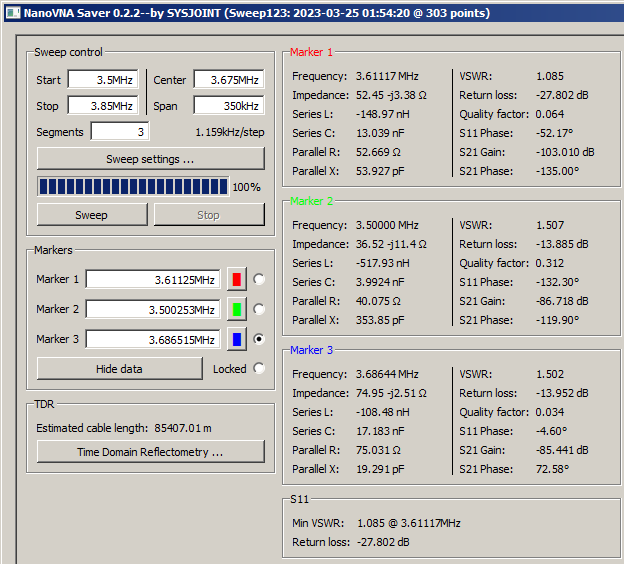Select the Marker 1 radio button

[x=260, y=279]
